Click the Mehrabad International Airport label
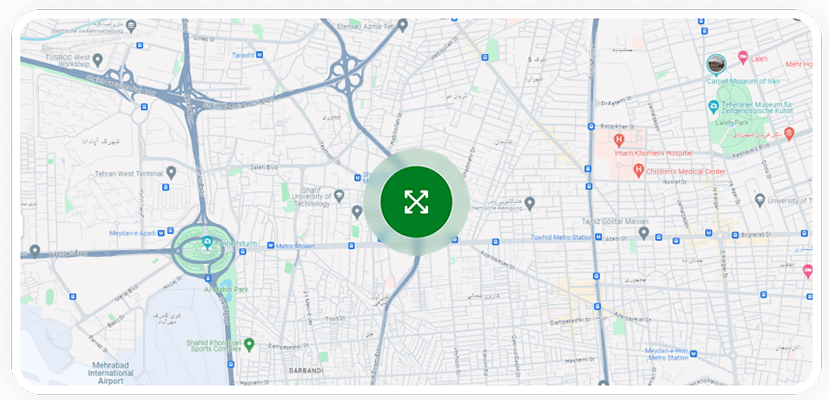Viewport: 829px width, 400px height. click(110, 373)
